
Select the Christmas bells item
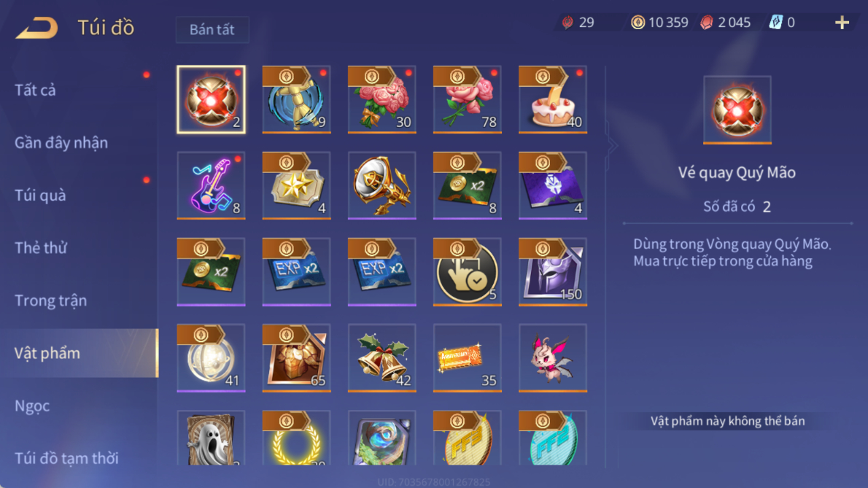[382, 358]
